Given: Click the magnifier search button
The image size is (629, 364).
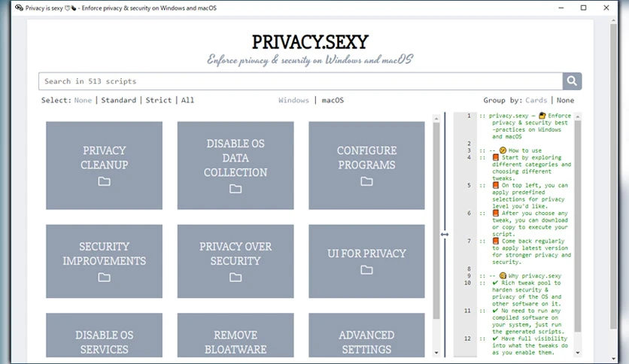Looking at the screenshot, I should pyautogui.click(x=572, y=81).
